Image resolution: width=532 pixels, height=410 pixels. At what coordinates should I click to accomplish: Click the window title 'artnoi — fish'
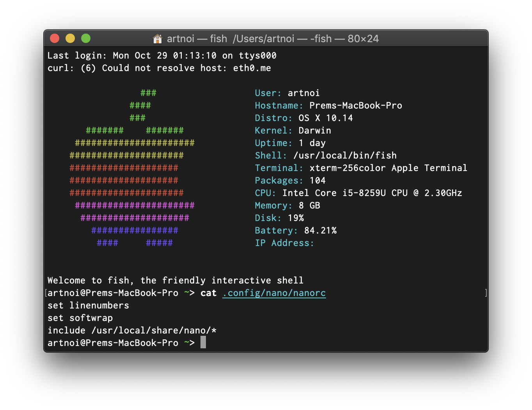point(197,39)
